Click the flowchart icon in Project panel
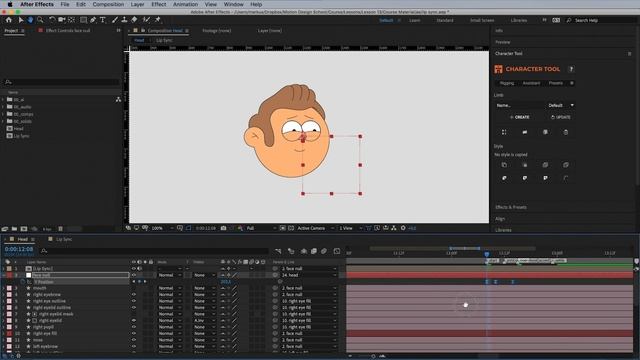Image resolution: width=640 pixels, height=360 pixels. click(118, 99)
